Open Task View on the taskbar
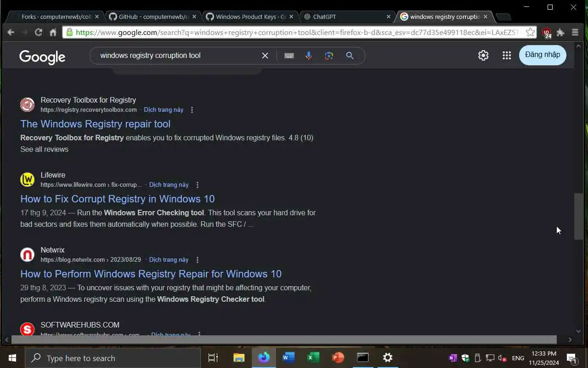Viewport: 588px width, 368px height. click(213, 358)
